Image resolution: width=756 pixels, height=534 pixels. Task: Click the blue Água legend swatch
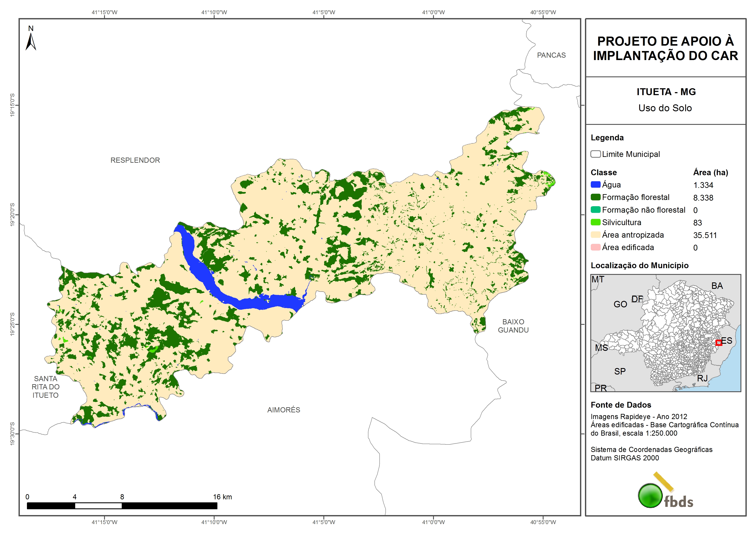coord(595,185)
